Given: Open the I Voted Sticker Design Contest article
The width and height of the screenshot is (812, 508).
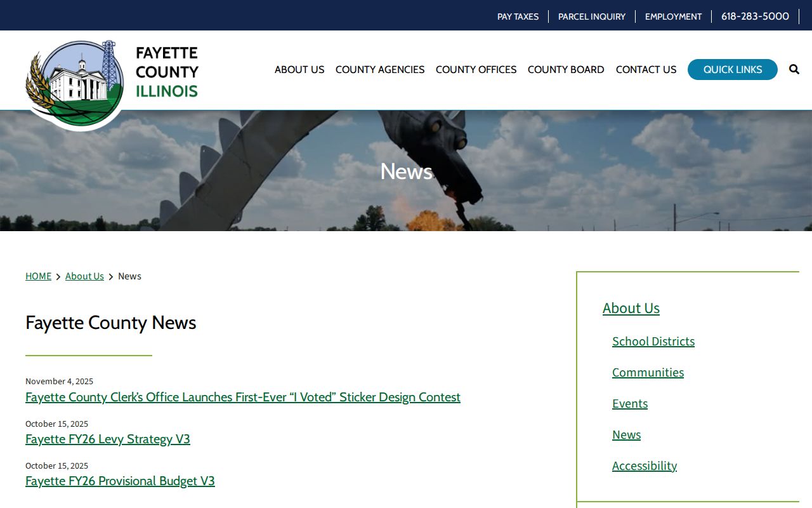Looking at the screenshot, I should (243, 397).
